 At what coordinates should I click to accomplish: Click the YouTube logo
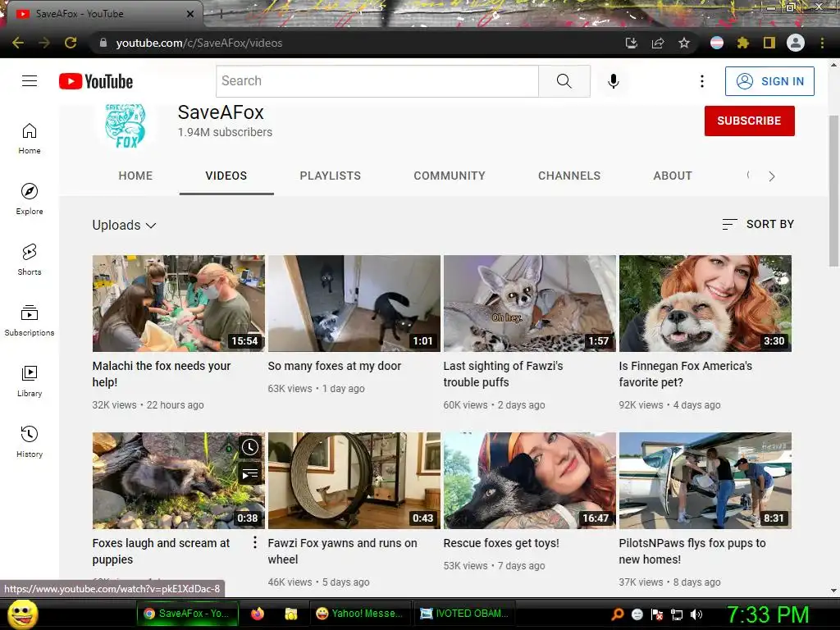[96, 81]
